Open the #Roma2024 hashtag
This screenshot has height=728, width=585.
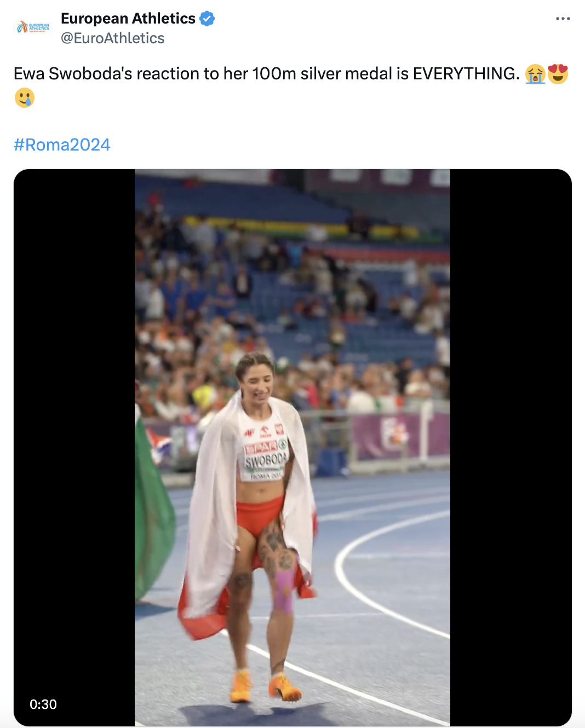pyautogui.click(x=62, y=145)
